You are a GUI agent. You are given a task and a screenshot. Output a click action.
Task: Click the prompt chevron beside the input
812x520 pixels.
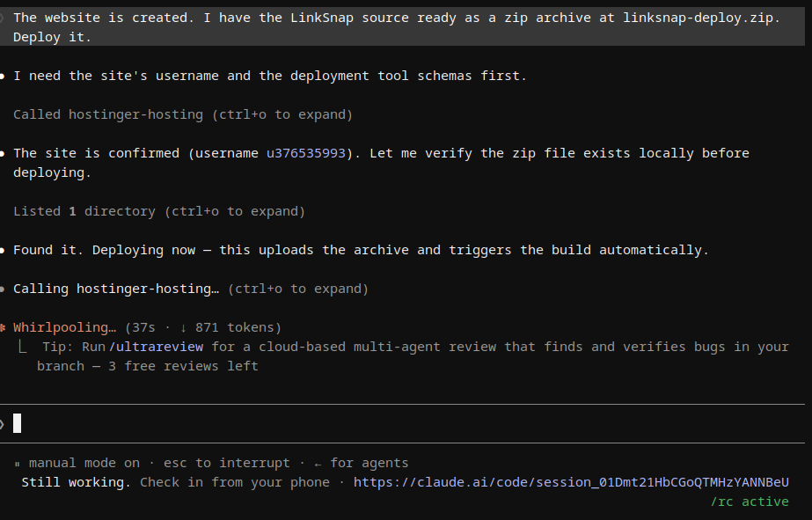[2, 424]
